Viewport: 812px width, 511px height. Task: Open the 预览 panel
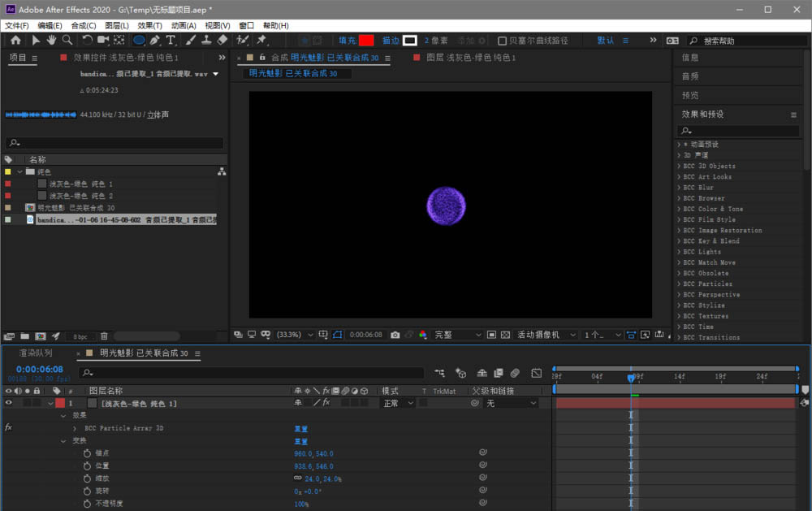690,95
